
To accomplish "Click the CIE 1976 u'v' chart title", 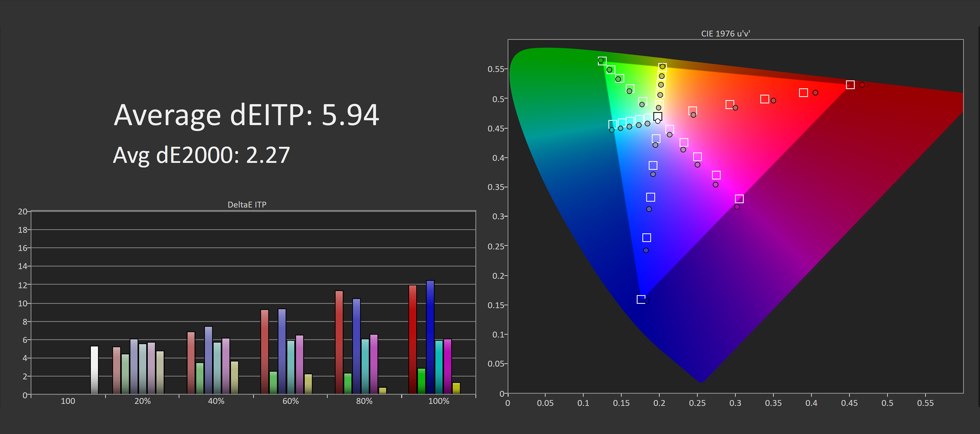I will coord(726,33).
